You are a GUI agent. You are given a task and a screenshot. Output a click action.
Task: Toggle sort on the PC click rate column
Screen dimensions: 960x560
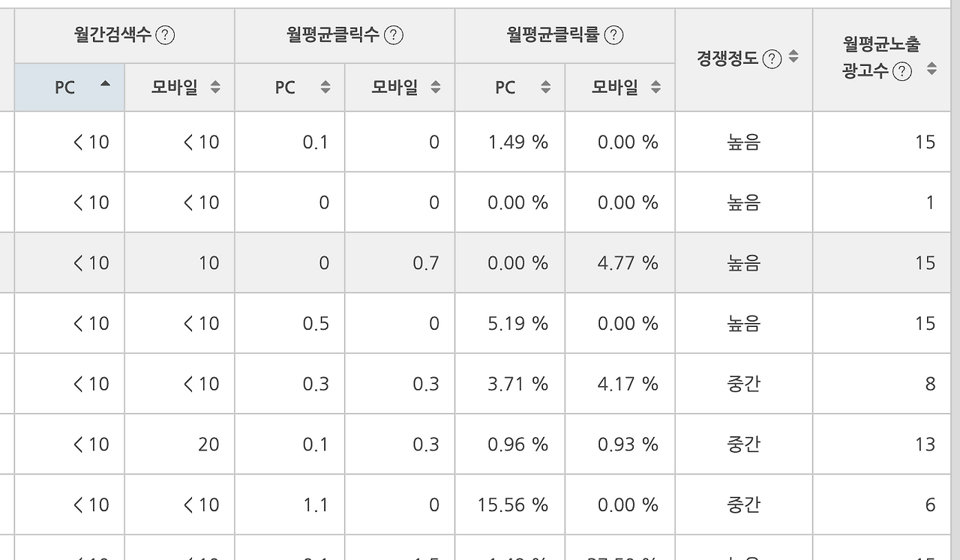coord(546,87)
